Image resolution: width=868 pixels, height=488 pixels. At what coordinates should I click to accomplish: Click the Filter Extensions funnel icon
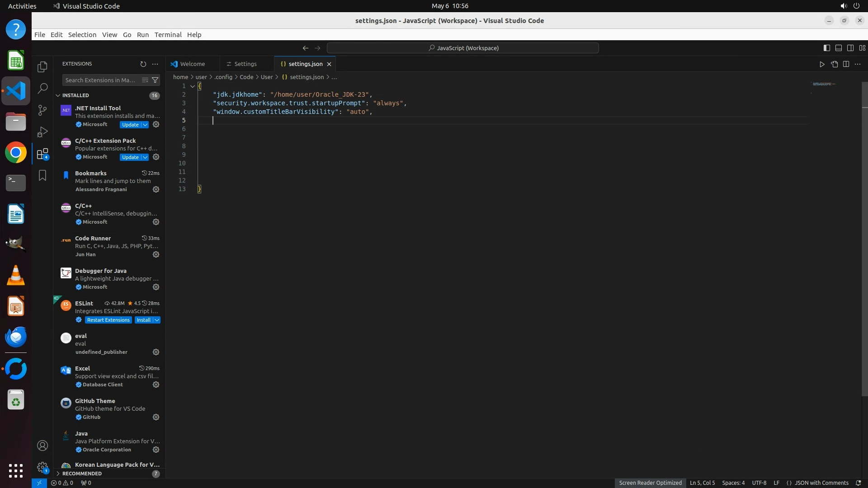(x=155, y=80)
